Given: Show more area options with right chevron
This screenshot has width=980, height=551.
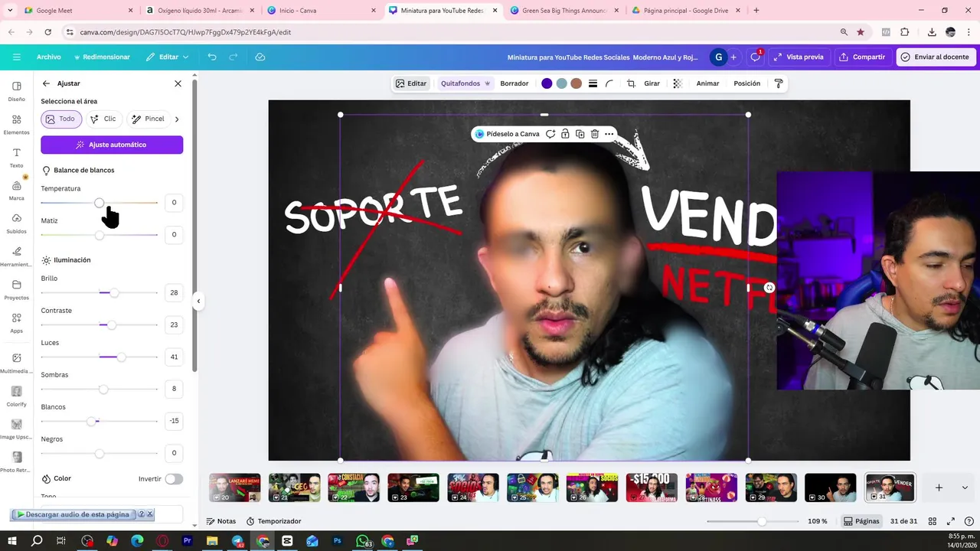Looking at the screenshot, I should point(177,119).
